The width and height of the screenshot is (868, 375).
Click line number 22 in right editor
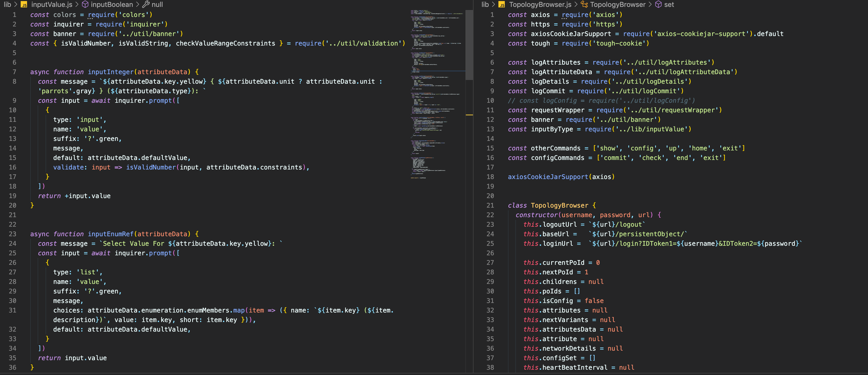pyautogui.click(x=490, y=215)
